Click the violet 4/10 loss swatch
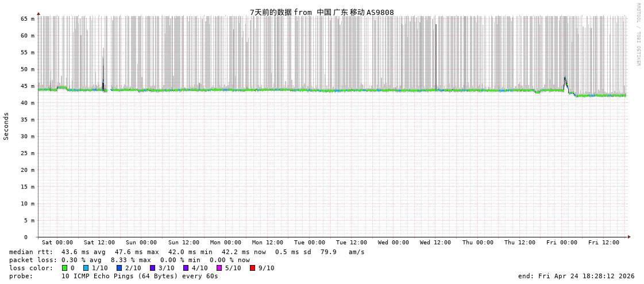644x284 pixels. 186,268
